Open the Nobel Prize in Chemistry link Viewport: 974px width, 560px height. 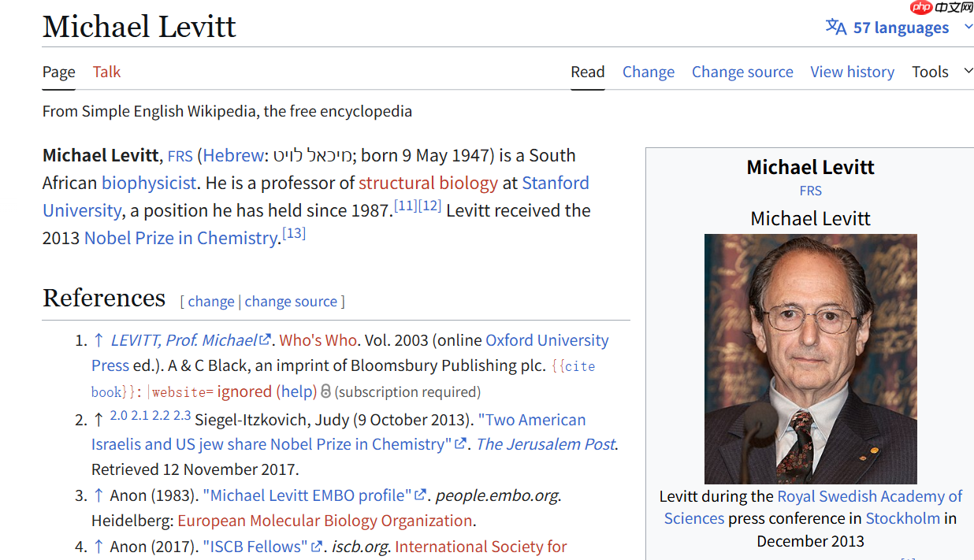[x=181, y=238]
